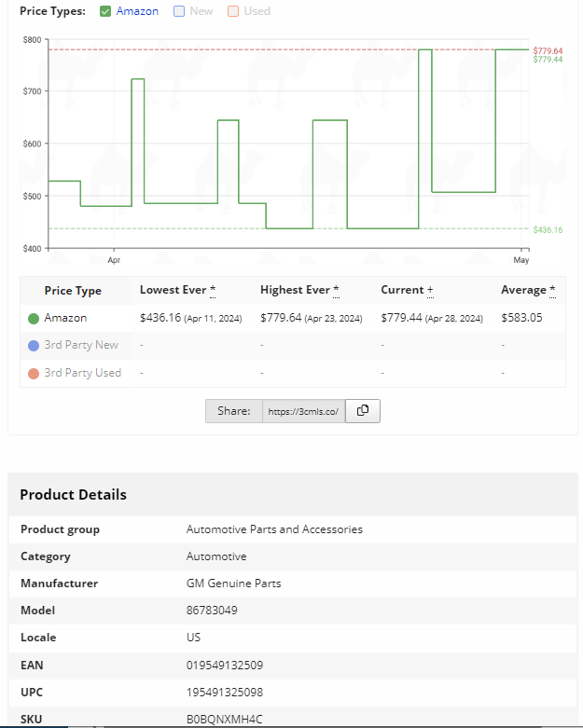The image size is (583, 728).
Task: Click the Lowest Ever column header
Action: [177, 290]
